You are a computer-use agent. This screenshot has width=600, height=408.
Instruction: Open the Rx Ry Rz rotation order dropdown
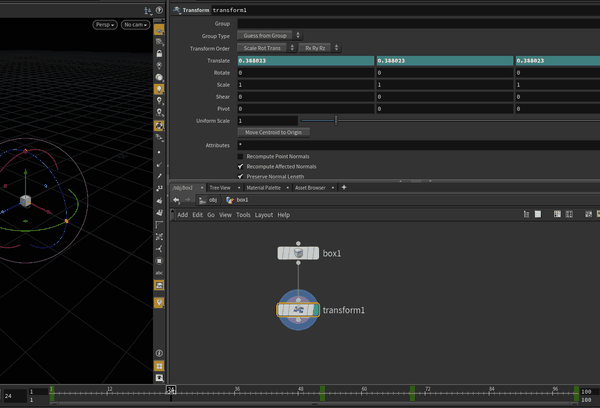[x=320, y=48]
